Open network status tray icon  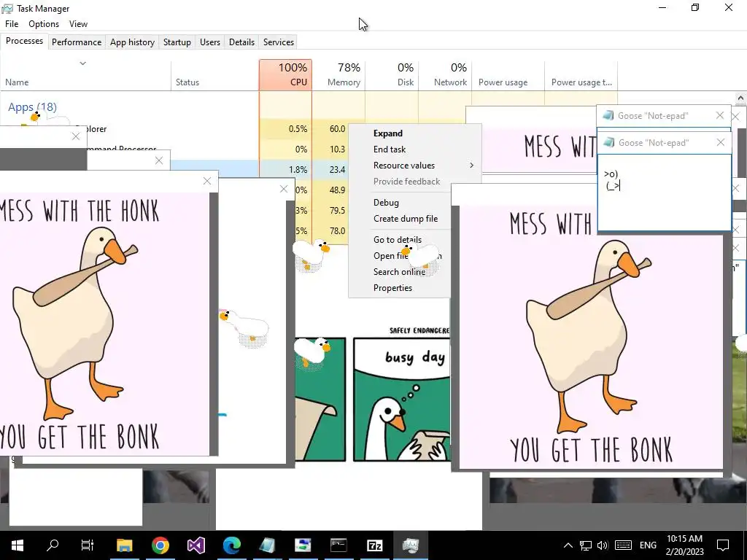[x=586, y=545]
